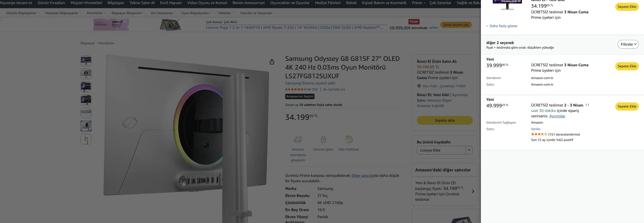
Task: Open Hediye Fikirleri in the nav bar
Action: [x=328, y=3]
